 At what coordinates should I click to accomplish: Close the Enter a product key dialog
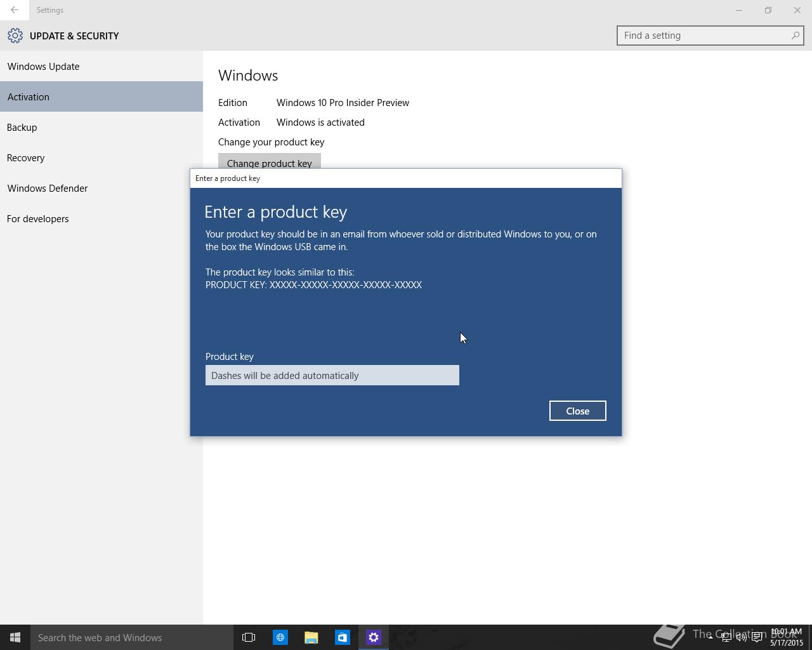(577, 411)
